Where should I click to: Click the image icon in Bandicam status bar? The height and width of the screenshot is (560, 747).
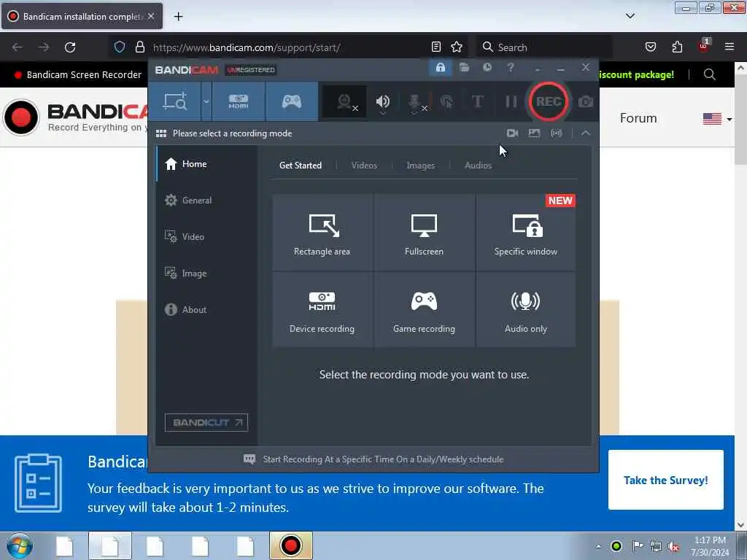534,133
